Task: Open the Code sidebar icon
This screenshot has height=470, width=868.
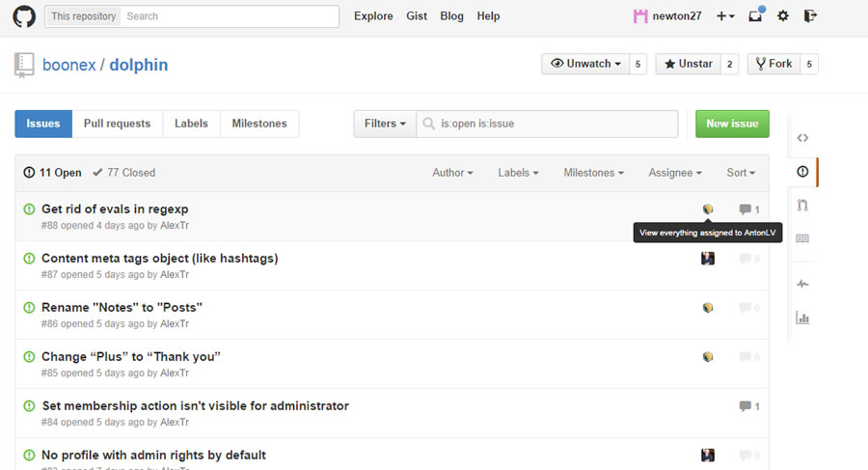Action: (x=802, y=138)
